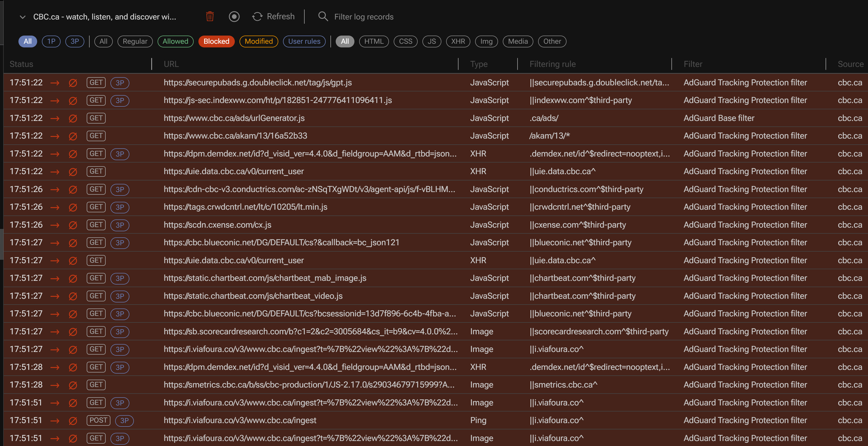
Task: Click the search magnifier icon
Action: pyautogui.click(x=323, y=17)
